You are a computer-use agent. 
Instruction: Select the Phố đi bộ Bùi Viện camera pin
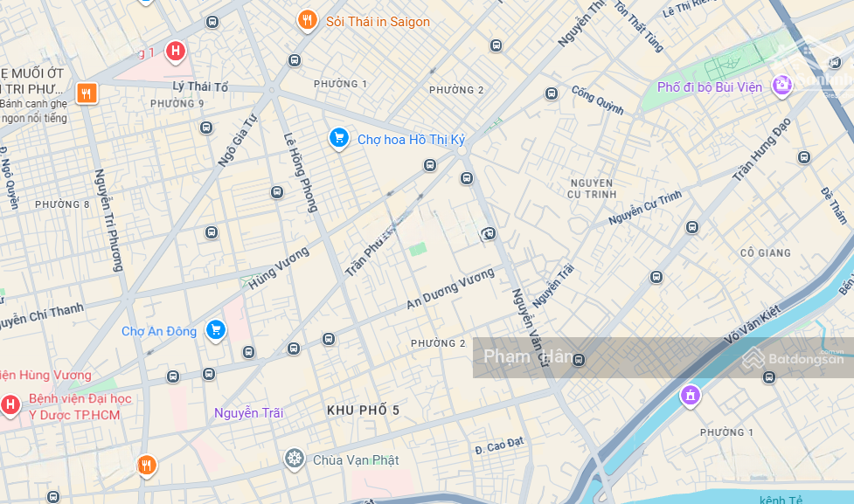tap(781, 86)
